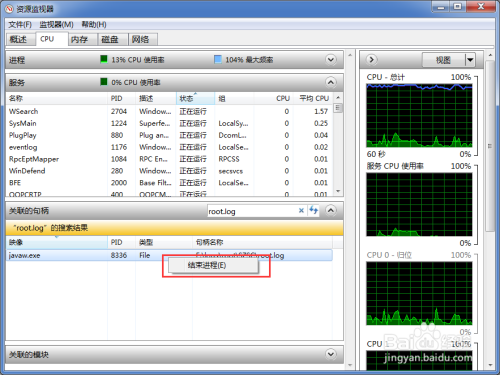Viewport: 500px width, 375px height.
Task: Click the graphs pane vertical scrollbar
Action: click(490, 145)
